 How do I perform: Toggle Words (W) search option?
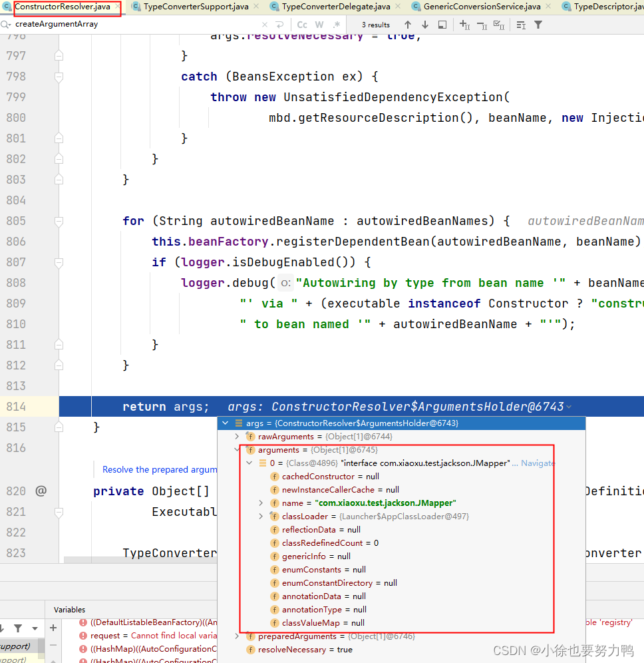[x=319, y=25]
